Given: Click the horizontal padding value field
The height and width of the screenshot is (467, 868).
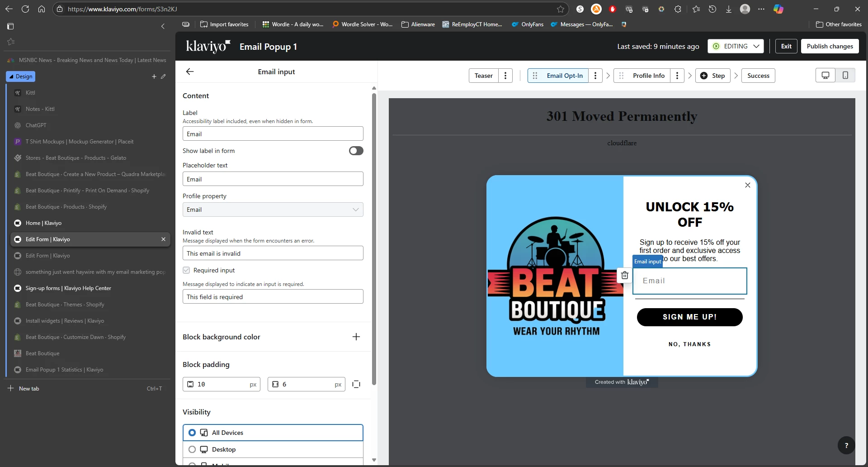Looking at the screenshot, I should (307, 384).
